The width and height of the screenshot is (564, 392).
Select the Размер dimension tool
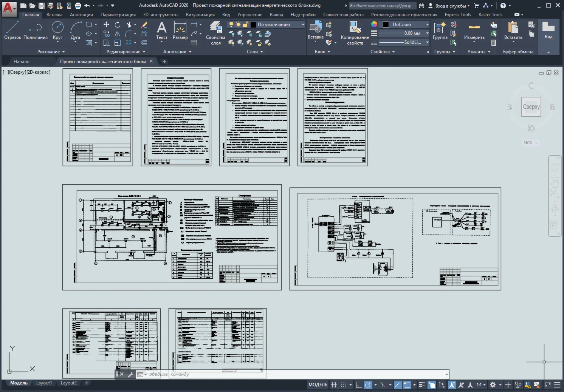[180, 30]
